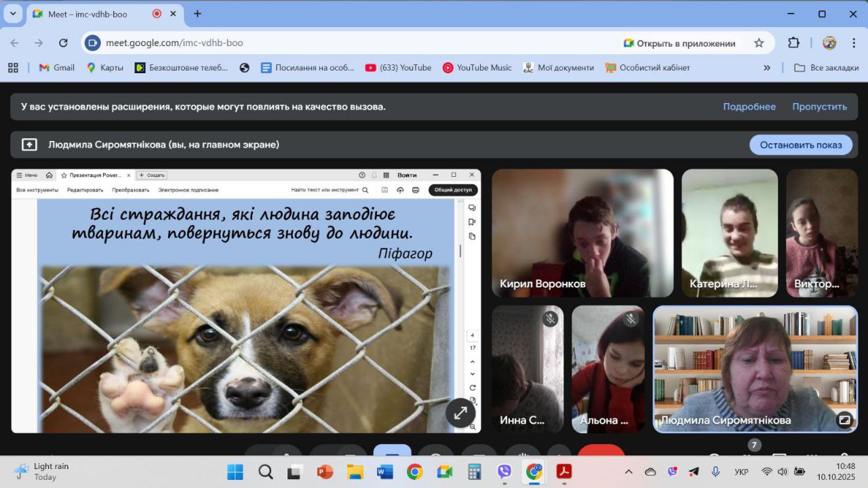Toggle the system microphone tray icon
868x488 pixels.
[715, 472]
